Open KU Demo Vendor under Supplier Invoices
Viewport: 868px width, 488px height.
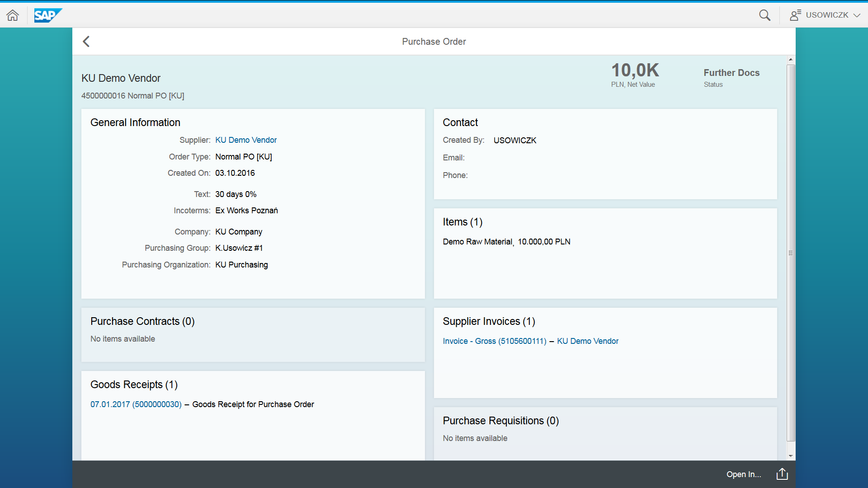pyautogui.click(x=588, y=341)
